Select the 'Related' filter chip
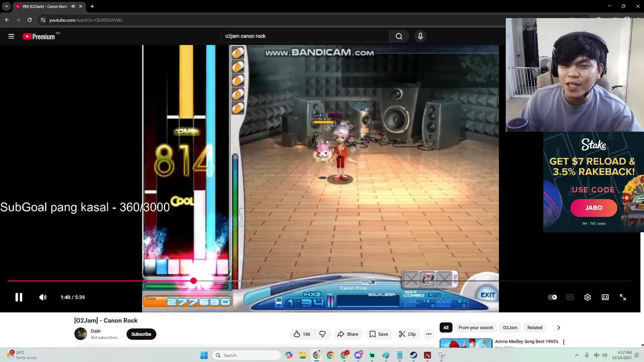644x362 pixels. (x=535, y=328)
